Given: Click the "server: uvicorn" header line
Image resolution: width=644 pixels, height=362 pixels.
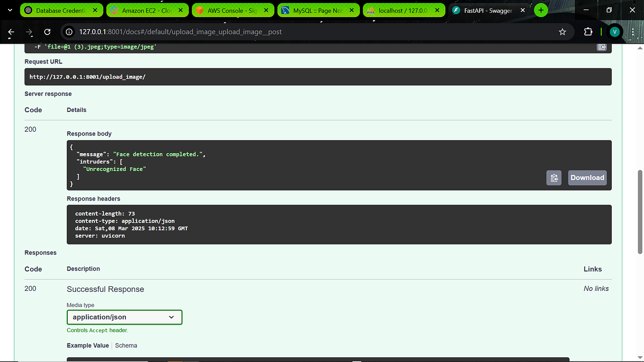Looking at the screenshot, I should tap(100, 235).
